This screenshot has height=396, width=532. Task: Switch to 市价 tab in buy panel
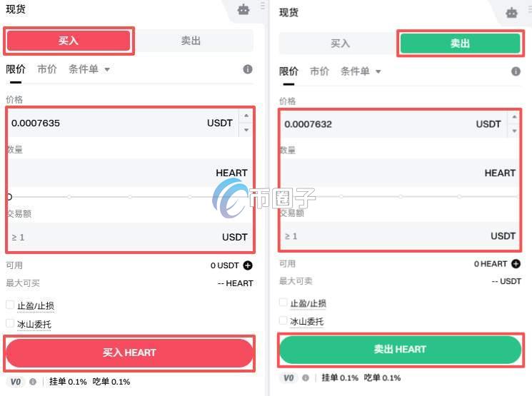click(x=47, y=69)
